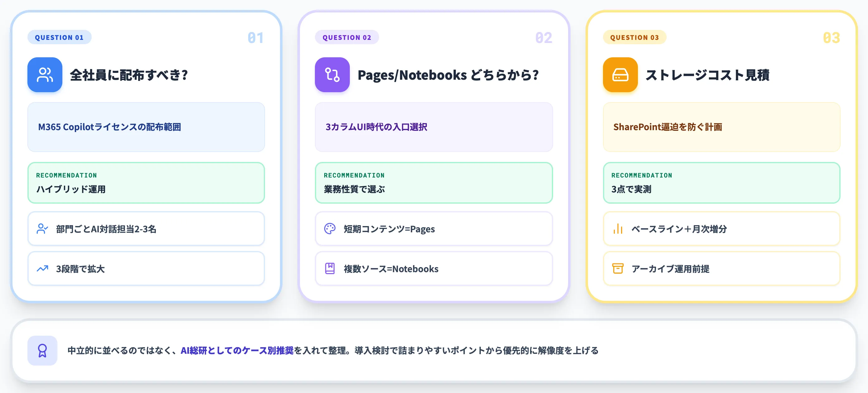Select the 複数ソース=Notebooks row
Screen dimensions: 868x393
434,268
